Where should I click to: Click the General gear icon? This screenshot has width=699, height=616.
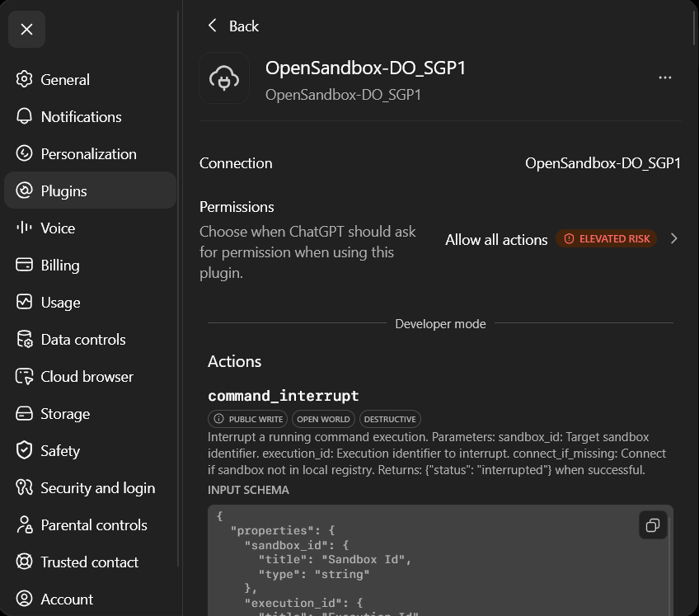(x=24, y=79)
